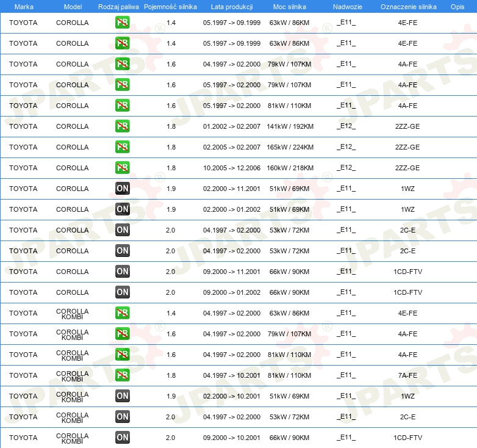The height and width of the screenshot is (448, 477).
Task: Click the Marka column header
Action: click(x=24, y=7)
